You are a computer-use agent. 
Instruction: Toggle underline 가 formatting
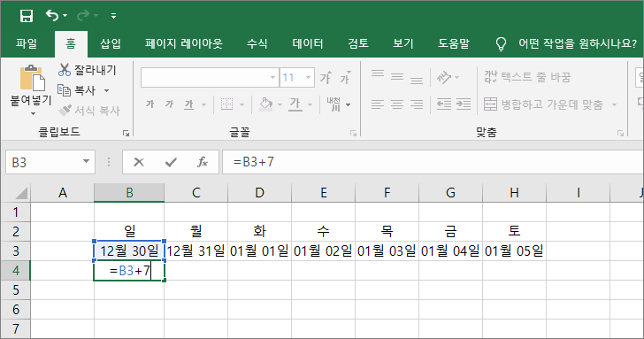(x=189, y=104)
